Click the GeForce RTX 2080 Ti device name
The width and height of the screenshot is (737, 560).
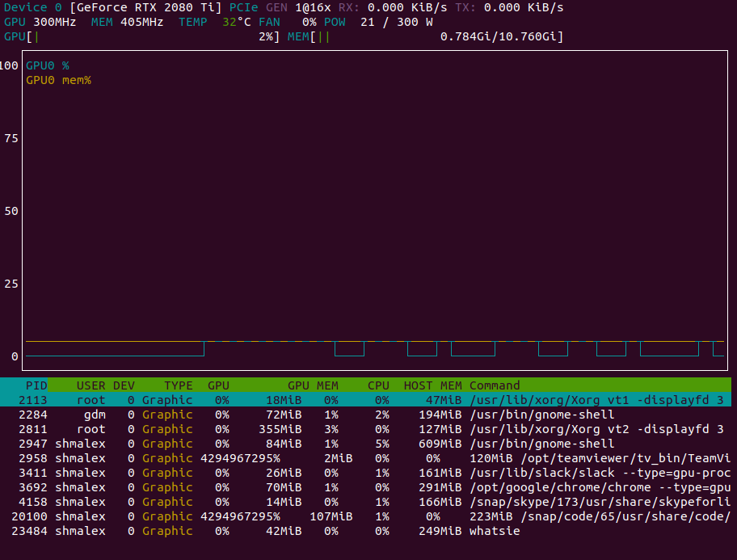click(x=145, y=7)
